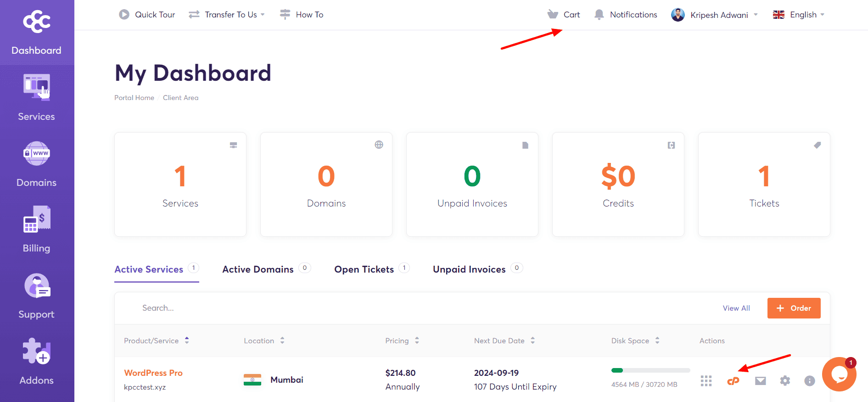Open the live chat bubble

pos(839,374)
